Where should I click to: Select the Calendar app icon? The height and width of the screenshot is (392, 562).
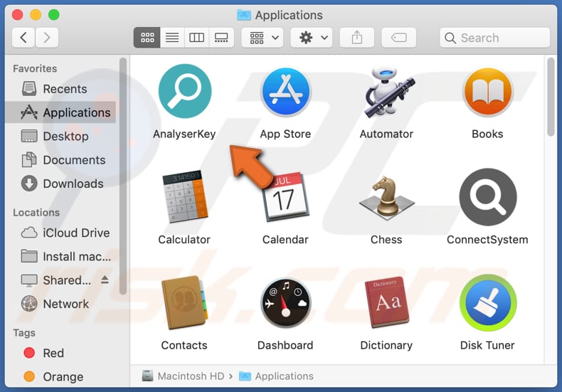286,197
